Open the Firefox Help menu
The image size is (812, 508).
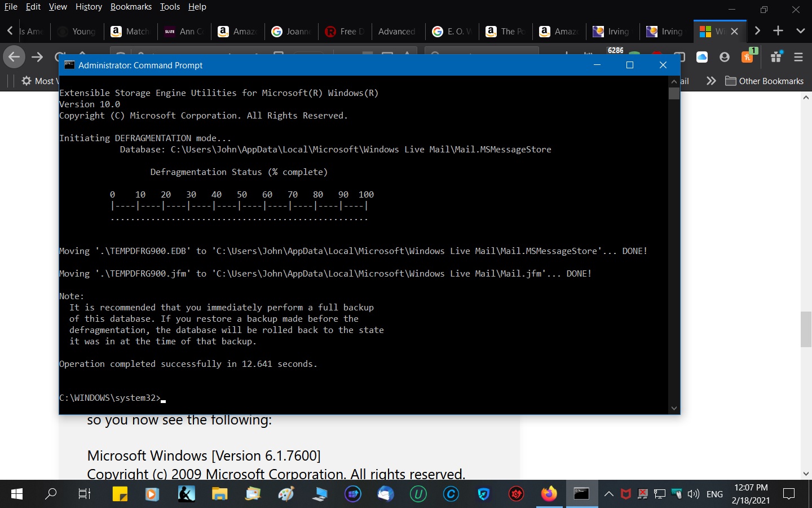pyautogui.click(x=197, y=7)
